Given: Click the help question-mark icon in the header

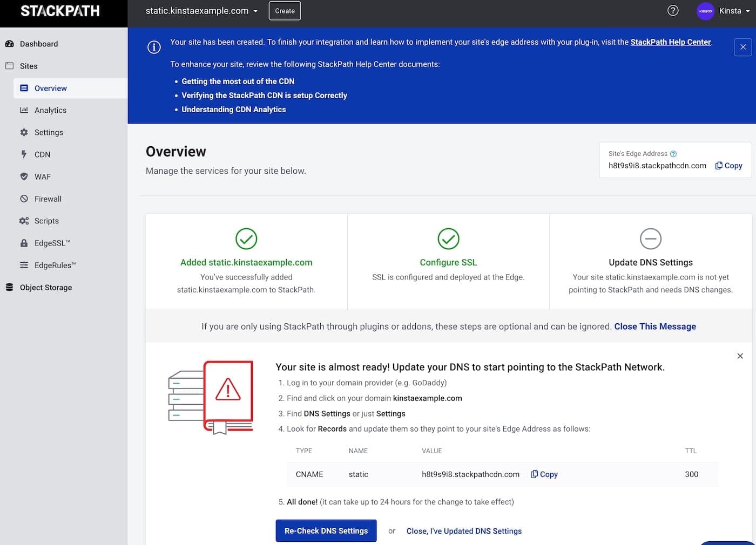Looking at the screenshot, I should [672, 10].
